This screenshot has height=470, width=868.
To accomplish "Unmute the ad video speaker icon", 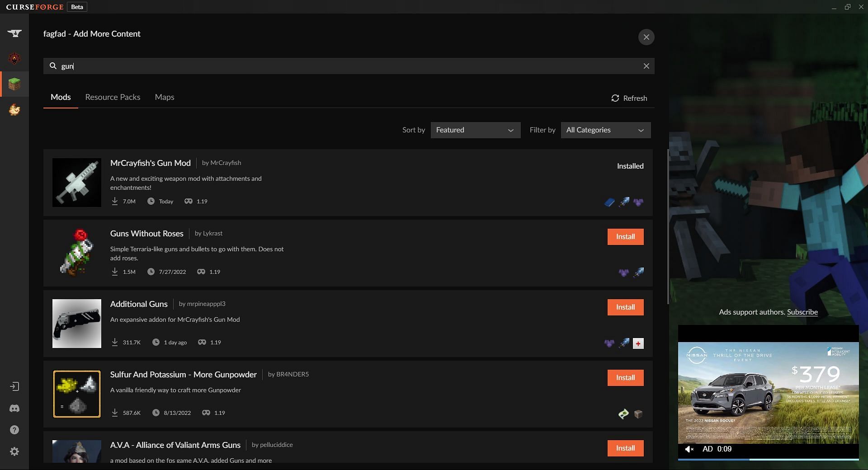I will click(689, 449).
